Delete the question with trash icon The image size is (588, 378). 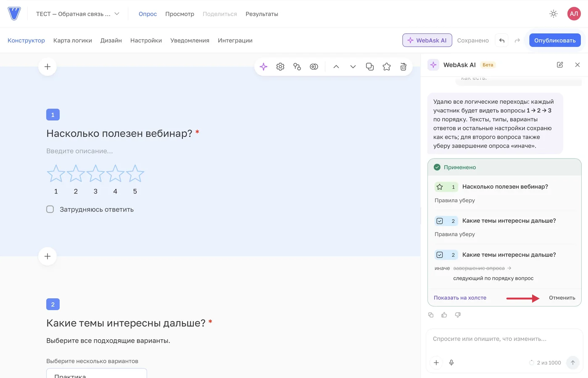[403, 67]
